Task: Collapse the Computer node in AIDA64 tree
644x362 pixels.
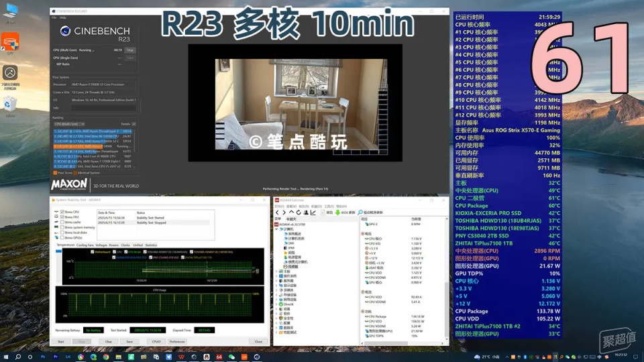Action: pos(276,229)
